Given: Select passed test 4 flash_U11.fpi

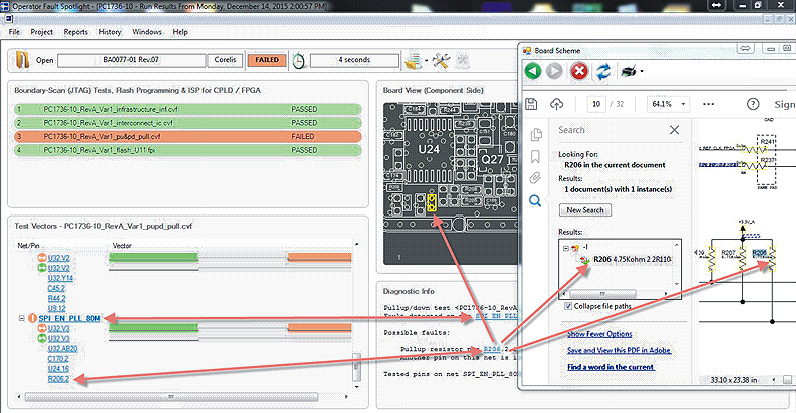Looking at the screenshot, I should tap(188, 150).
